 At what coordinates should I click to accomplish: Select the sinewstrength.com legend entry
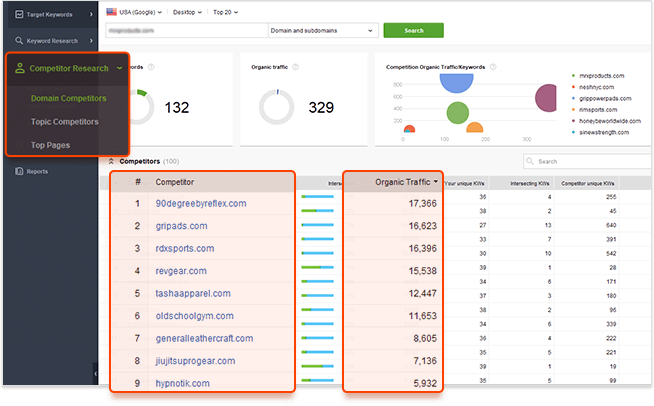tap(604, 132)
